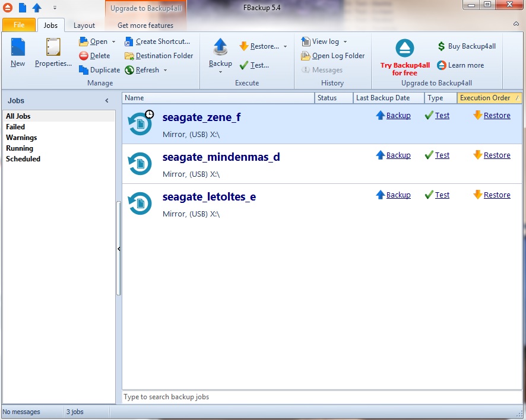The width and height of the screenshot is (526, 420).
Task: Sort by the Name column header
Action: 218,98
